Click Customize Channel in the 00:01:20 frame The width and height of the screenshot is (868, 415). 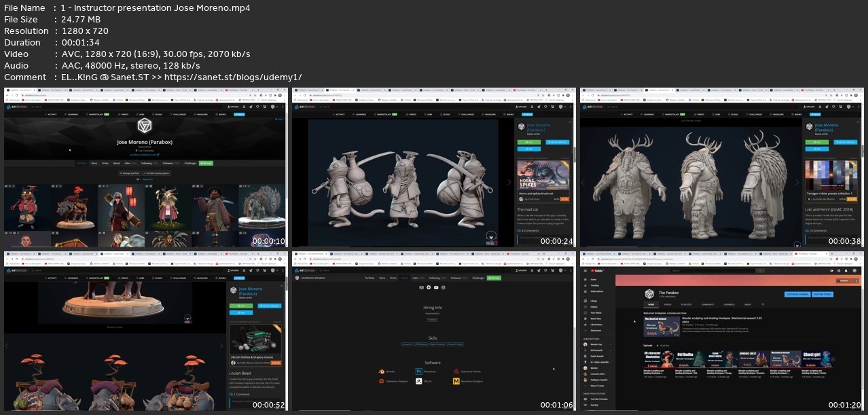(x=797, y=294)
